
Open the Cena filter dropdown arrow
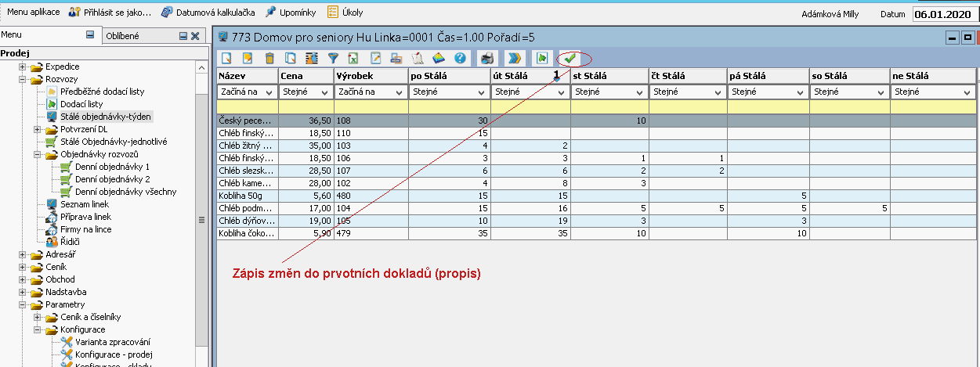(x=324, y=92)
